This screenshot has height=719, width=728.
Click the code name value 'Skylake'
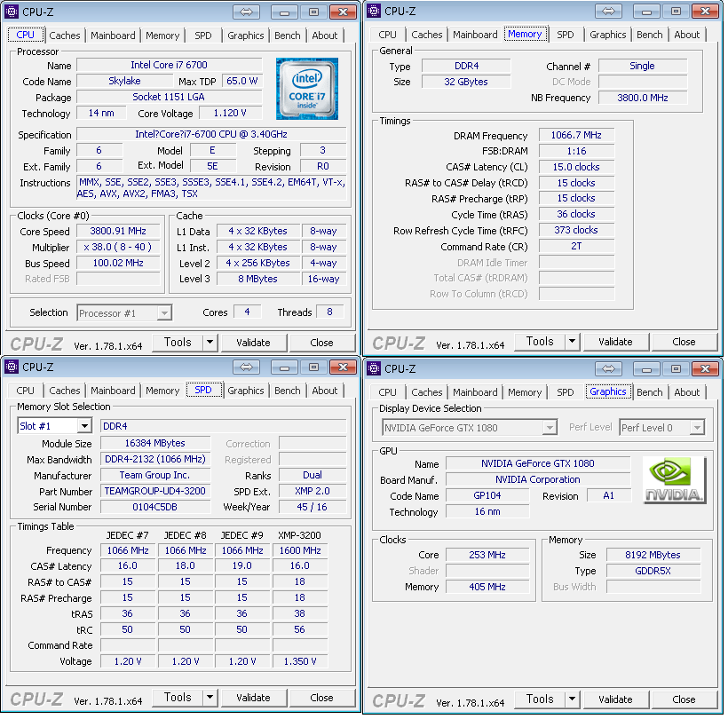[124, 81]
